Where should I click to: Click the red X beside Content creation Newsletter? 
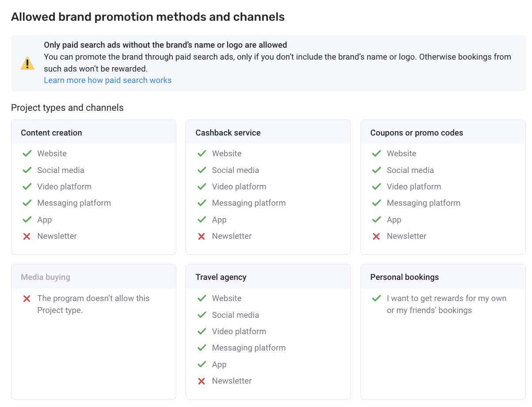(27, 236)
